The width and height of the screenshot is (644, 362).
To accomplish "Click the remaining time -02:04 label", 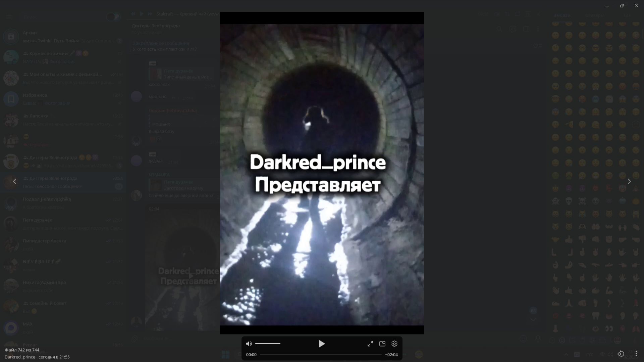I will pyautogui.click(x=391, y=355).
